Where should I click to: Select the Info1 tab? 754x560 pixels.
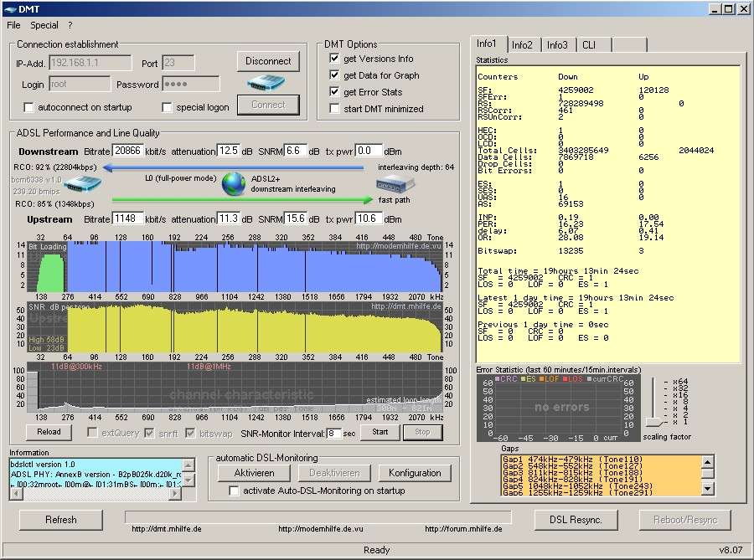487,44
